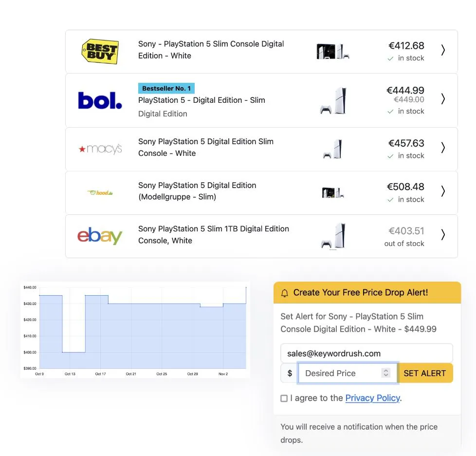Viewport: 476px width, 456px height.
Task: Open the eBay PS5 console thumbnail
Action: click(x=333, y=236)
